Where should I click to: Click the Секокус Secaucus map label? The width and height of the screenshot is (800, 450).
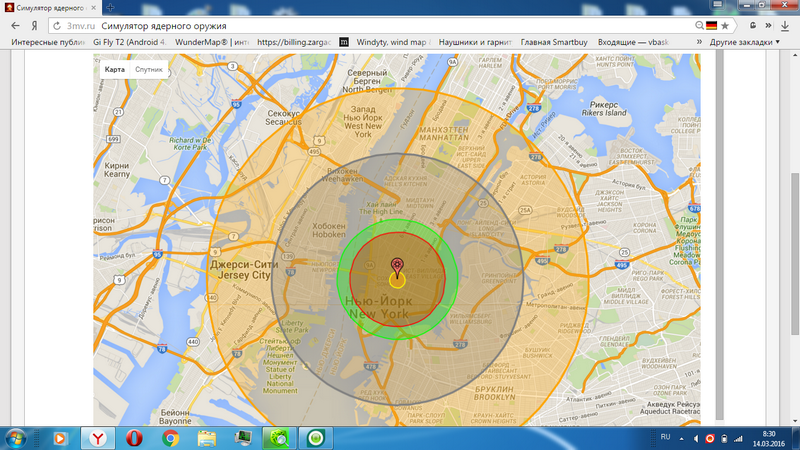tap(283, 118)
